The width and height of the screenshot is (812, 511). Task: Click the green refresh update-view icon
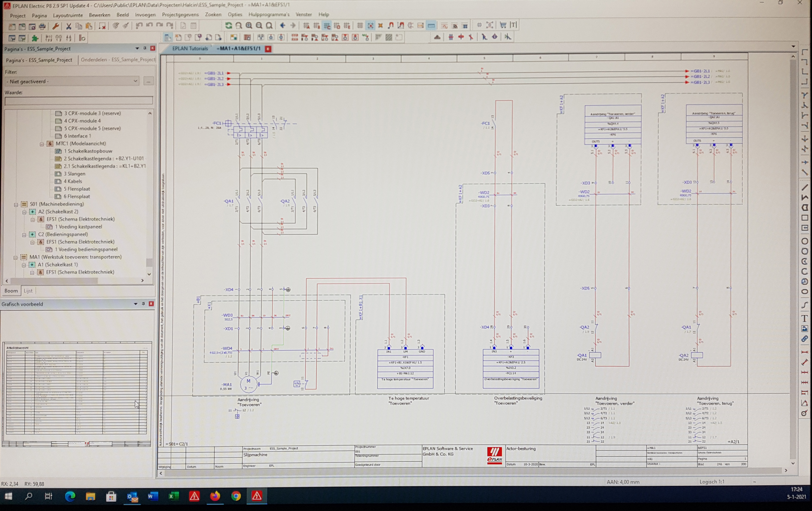pyautogui.click(x=229, y=25)
